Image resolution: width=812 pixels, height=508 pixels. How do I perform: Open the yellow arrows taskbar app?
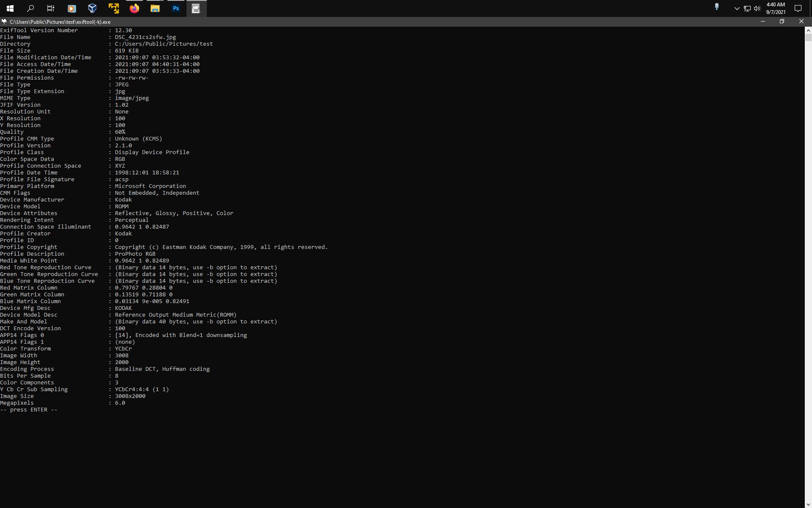pyautogui.click(x=113, y=8)
